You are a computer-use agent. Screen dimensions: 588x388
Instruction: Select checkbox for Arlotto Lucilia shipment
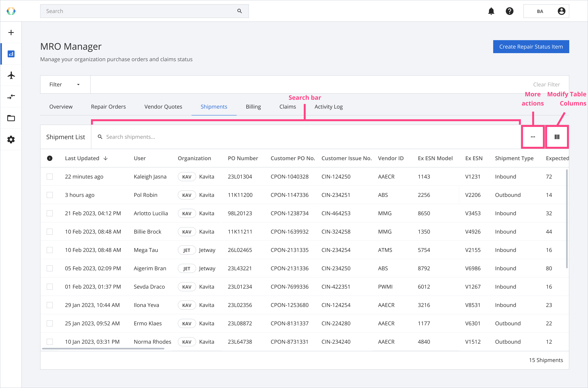(50, 213)
